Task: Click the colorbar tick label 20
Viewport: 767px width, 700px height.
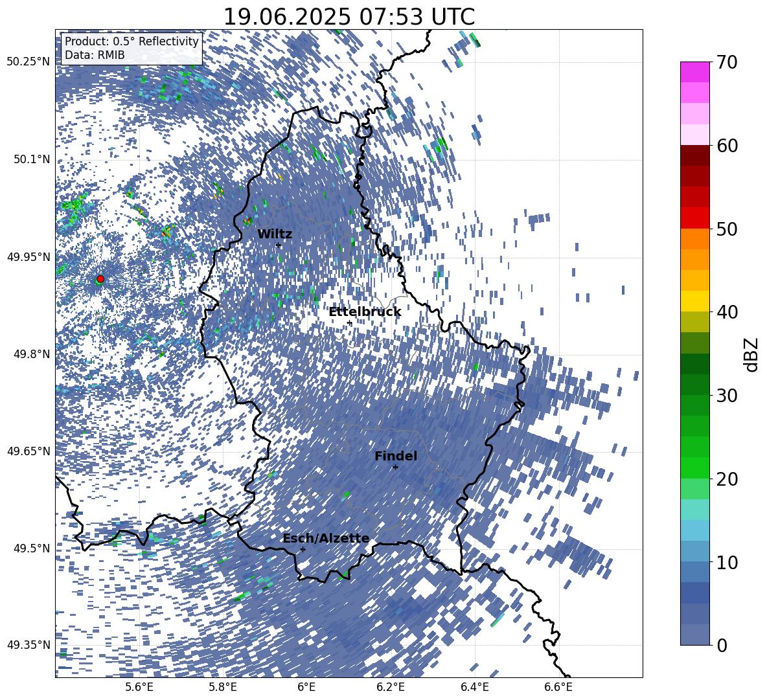Action: coord(727,479)
